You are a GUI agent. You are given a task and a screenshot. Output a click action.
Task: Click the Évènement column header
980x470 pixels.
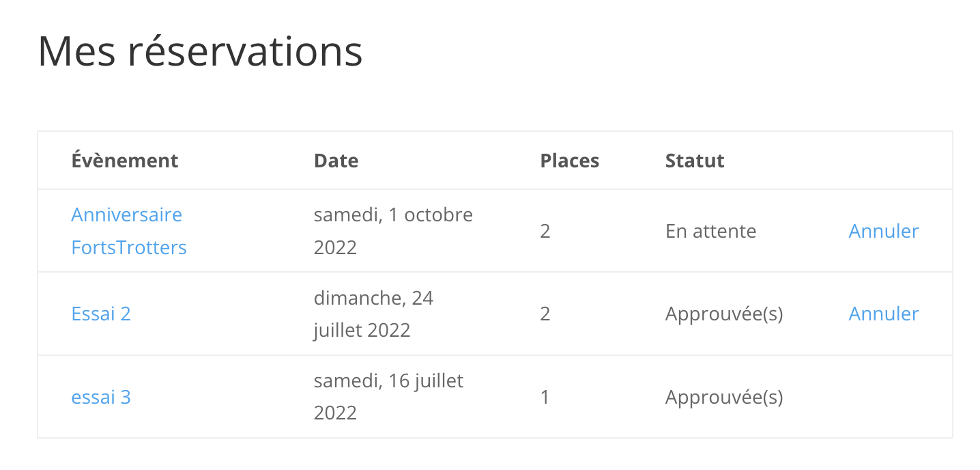(125, 161)
